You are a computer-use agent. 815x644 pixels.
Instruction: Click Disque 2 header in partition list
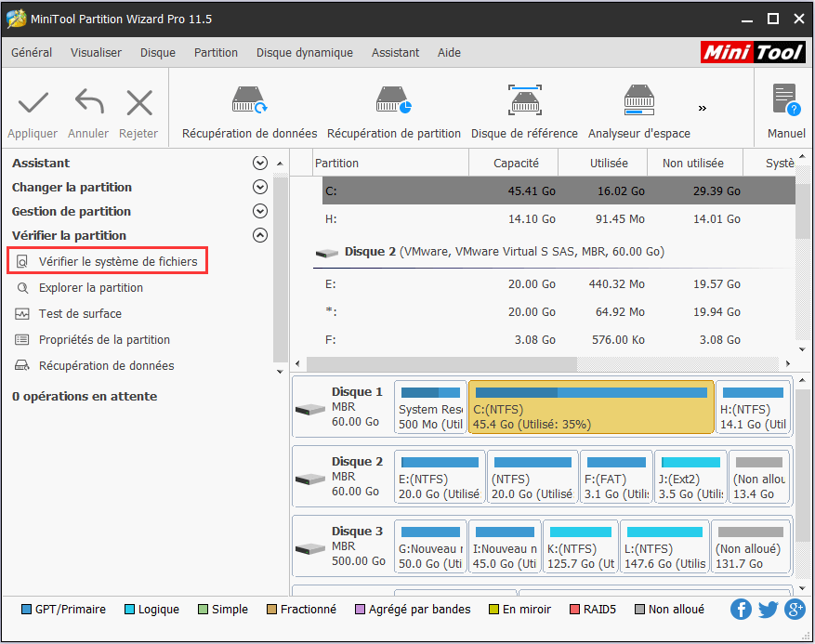tap(489, 252)
